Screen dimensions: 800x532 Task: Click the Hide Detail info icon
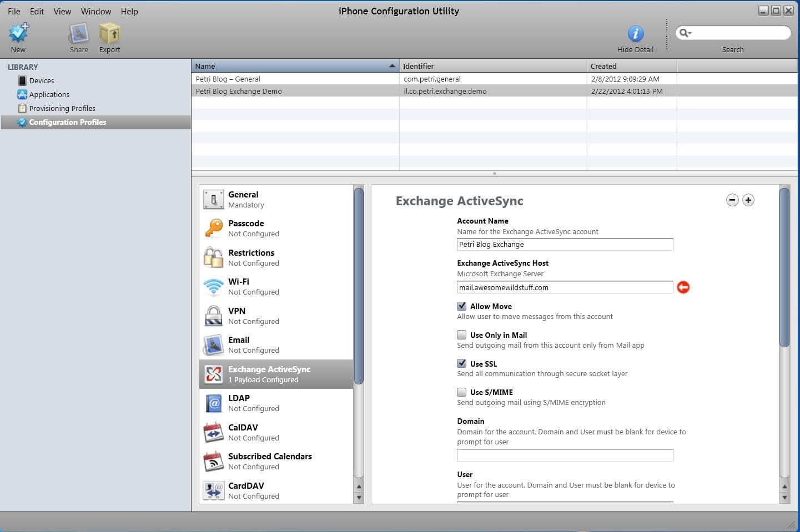635,33
